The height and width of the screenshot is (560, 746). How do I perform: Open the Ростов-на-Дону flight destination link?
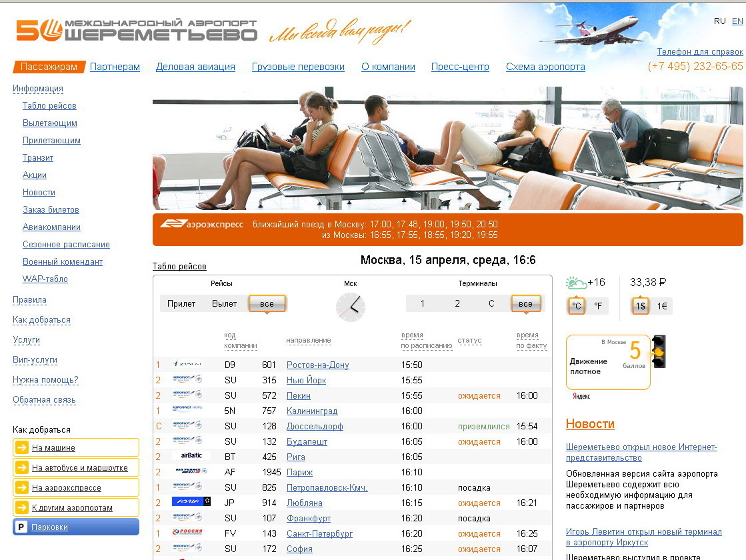317,365
